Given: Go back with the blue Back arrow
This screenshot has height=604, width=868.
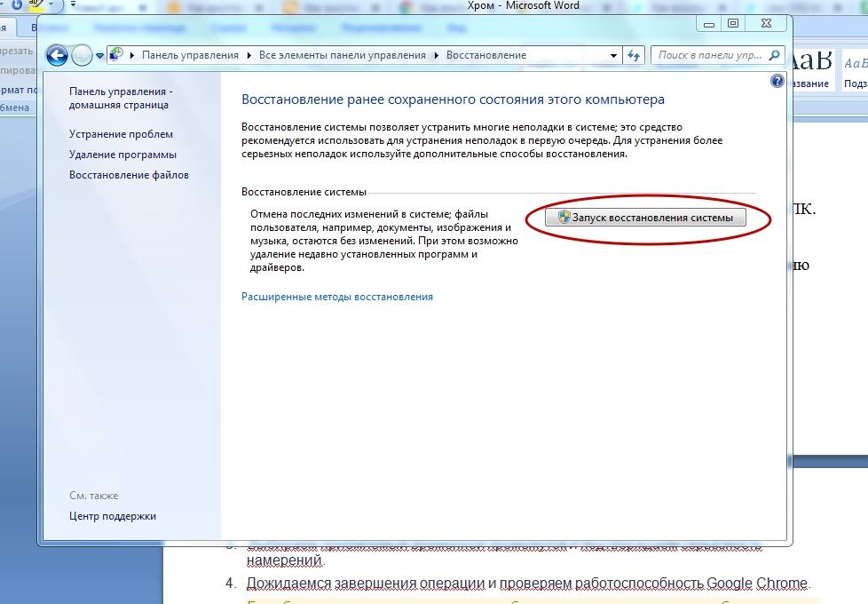Looking at the screenshot, I should click(57, 55).
